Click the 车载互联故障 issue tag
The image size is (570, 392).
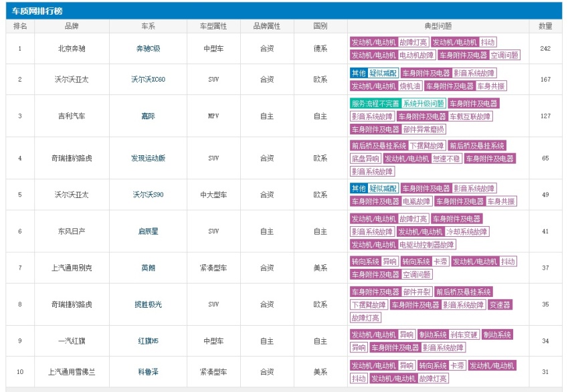470,116
